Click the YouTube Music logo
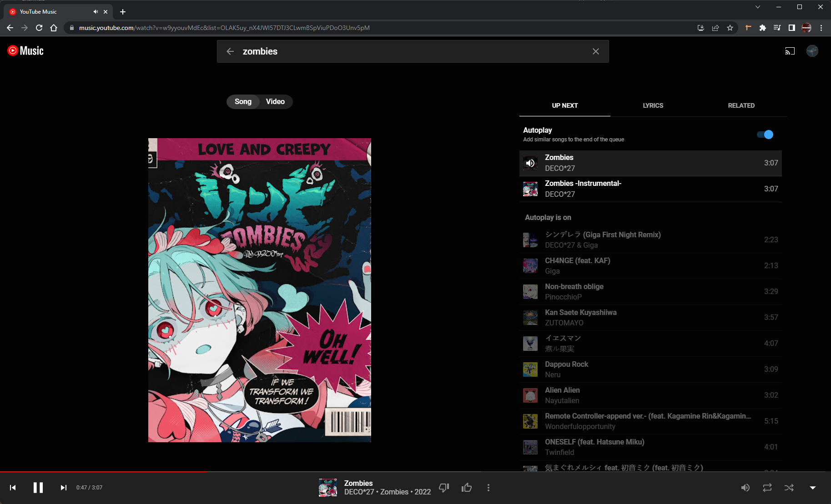Screen dimensions: 831x504 click(25, 51)
